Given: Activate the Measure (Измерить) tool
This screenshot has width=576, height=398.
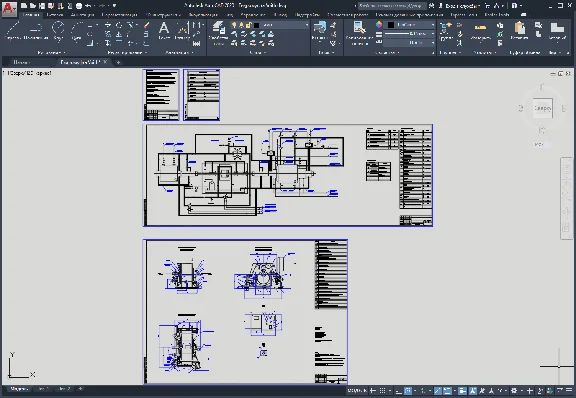Looking at the screenshot, I should click(480, 31).
